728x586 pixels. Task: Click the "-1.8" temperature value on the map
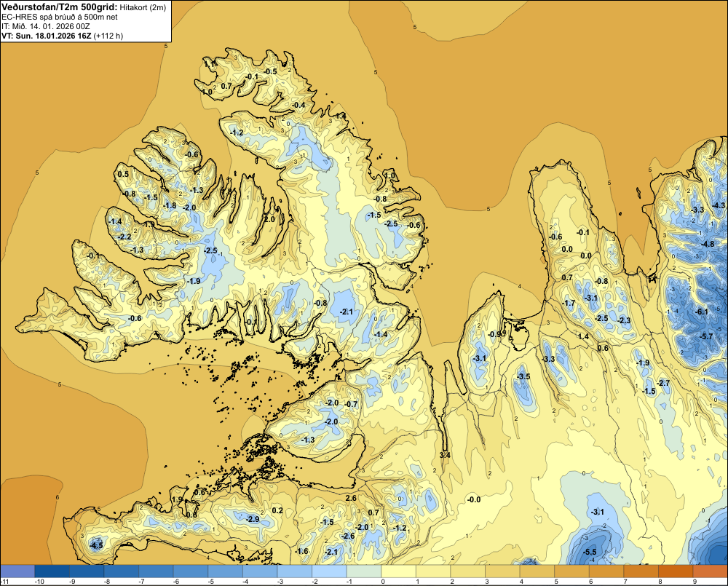point(170,206)
